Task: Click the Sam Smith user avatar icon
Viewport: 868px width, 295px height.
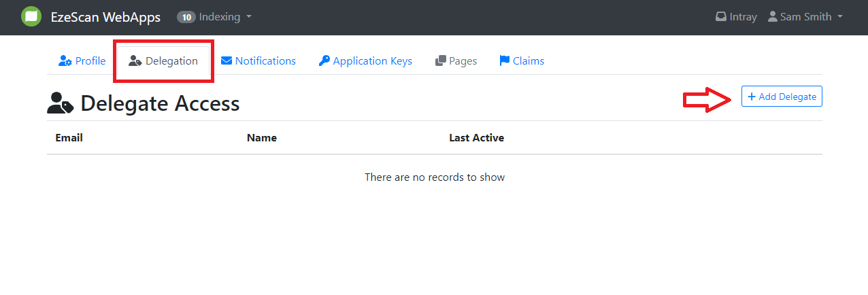Action: 773,17
